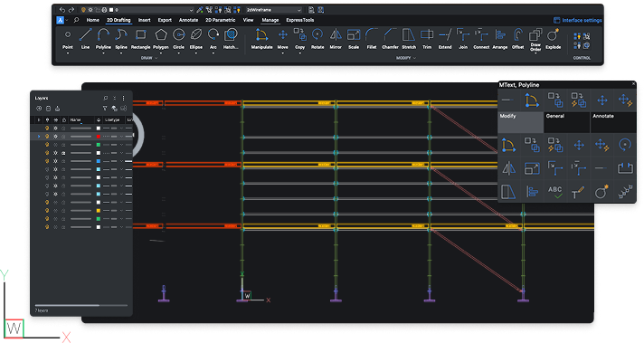
Task: Click the ABC spell check icon in Quad
Action: tap(554, 192)
